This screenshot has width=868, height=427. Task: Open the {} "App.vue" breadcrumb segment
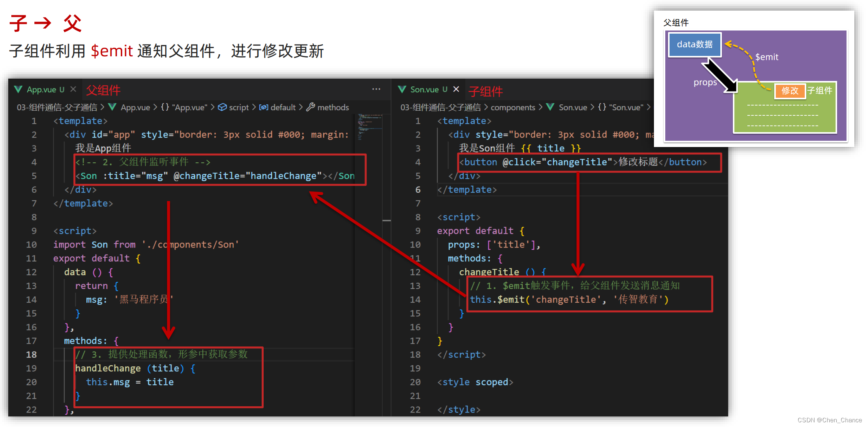[x=184, y=107]
